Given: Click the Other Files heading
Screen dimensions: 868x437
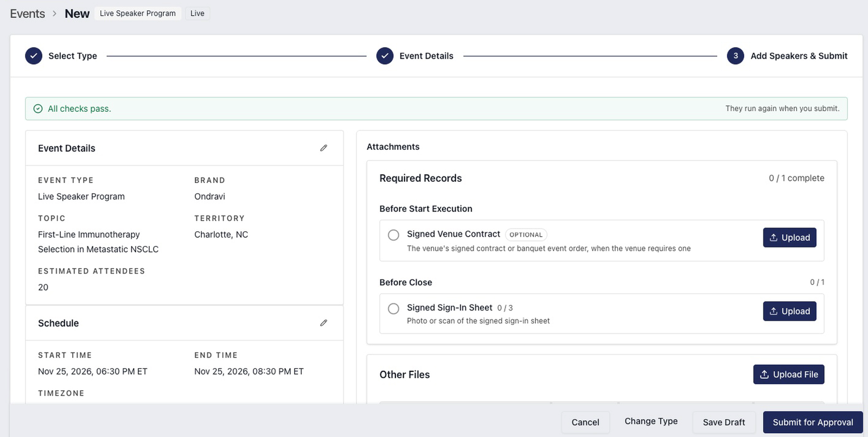Looking at the screenshot, I should (x=405, y=375).
